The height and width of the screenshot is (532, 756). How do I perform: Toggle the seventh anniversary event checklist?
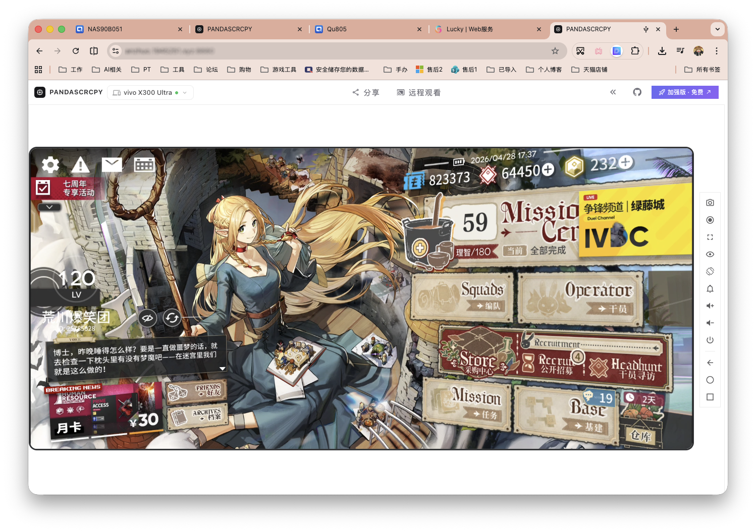click(43, 188)
